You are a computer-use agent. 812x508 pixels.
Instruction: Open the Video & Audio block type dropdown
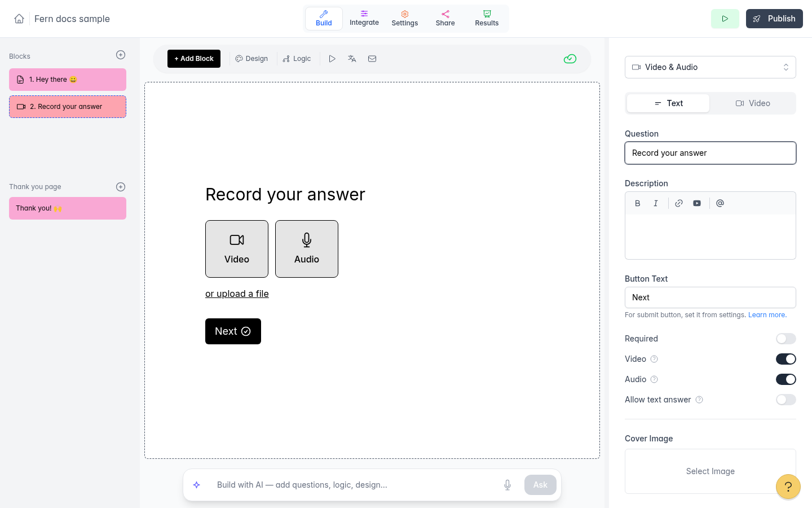(710, 67)
